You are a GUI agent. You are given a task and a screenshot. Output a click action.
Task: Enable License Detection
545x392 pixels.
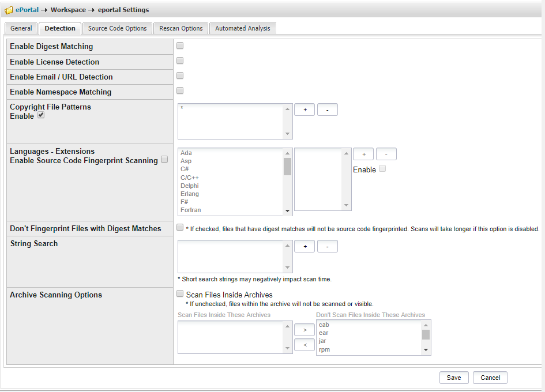point(179,60)
